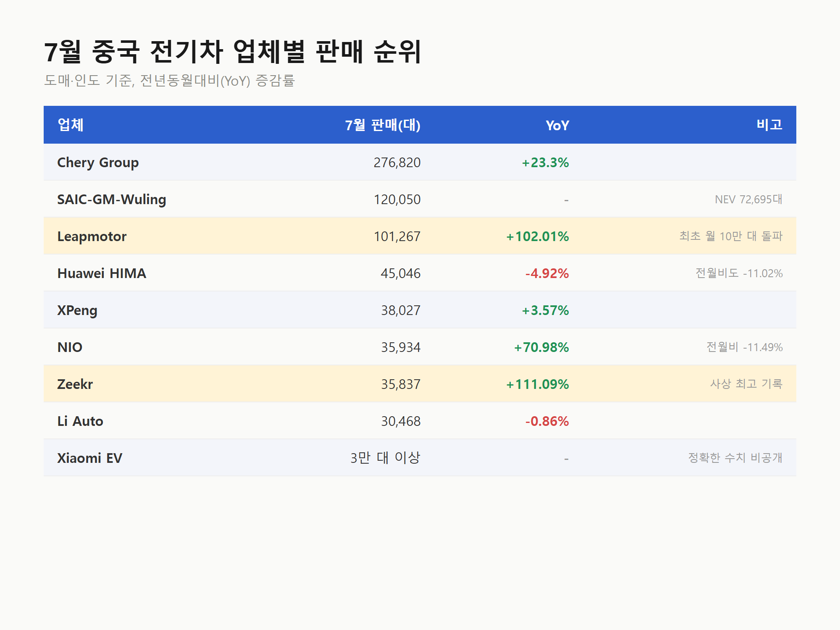Image resolution: width=840 pixels, height=630 pixels.
Task: Select the Li Auto company name
Action: coord(80,421)
